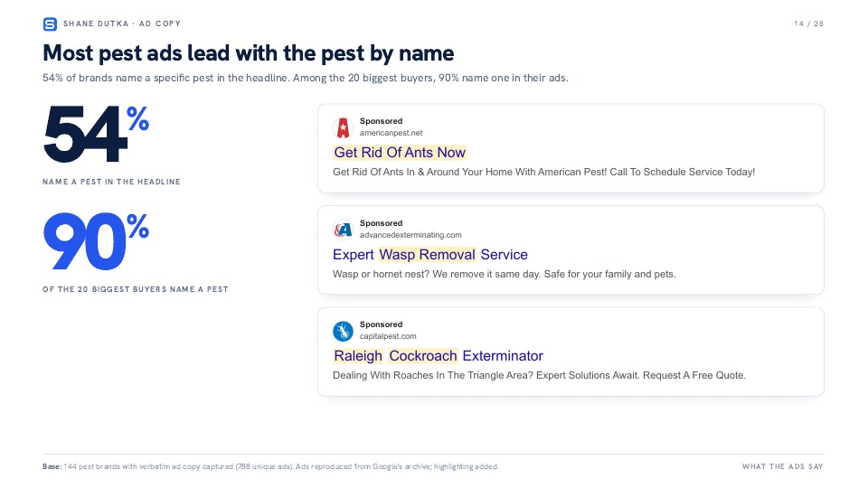Select the large blue 90% statistic
The height and width of the screenshot is (488, 868).
97,242
